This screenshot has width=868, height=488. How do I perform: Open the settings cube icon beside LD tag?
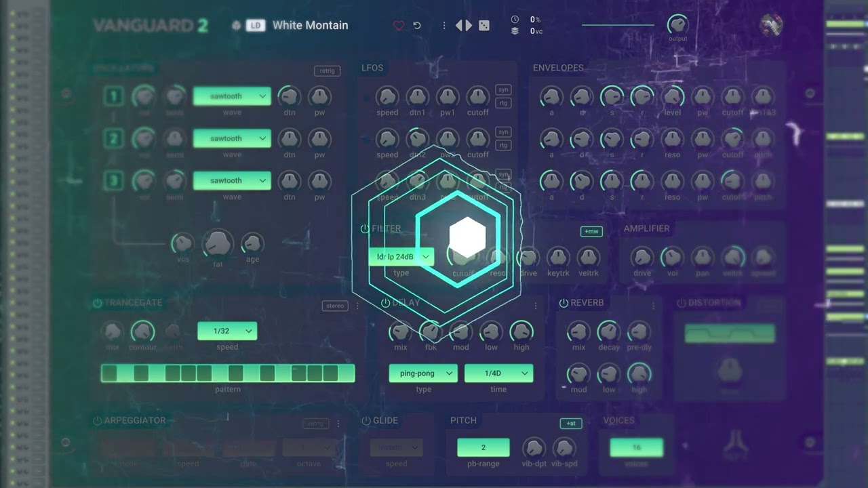(236, 26)
